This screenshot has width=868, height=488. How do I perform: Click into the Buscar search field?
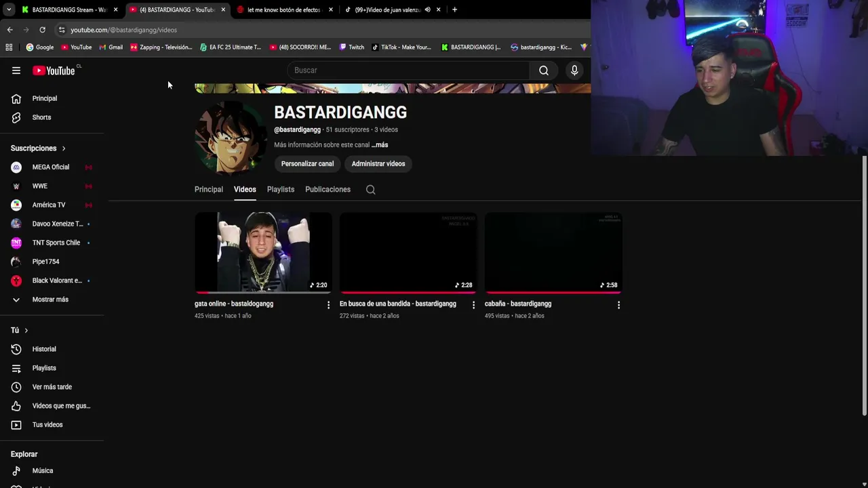tap(409, 70)
